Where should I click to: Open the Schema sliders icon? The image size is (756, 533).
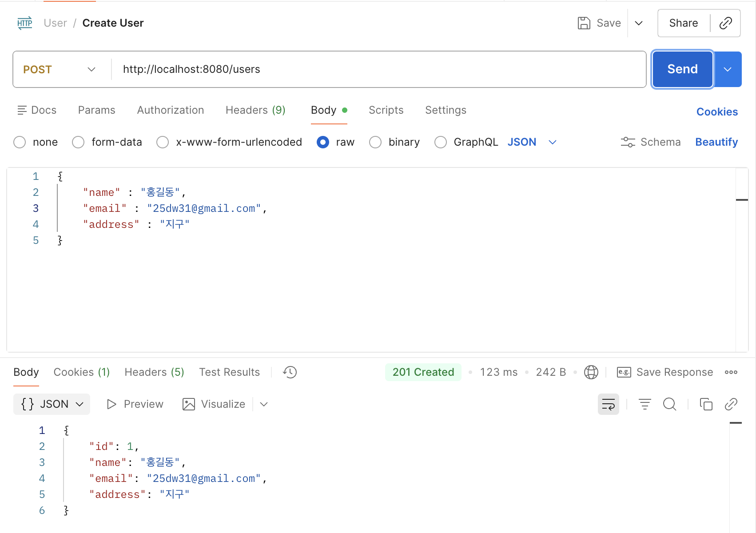point(628,142)
